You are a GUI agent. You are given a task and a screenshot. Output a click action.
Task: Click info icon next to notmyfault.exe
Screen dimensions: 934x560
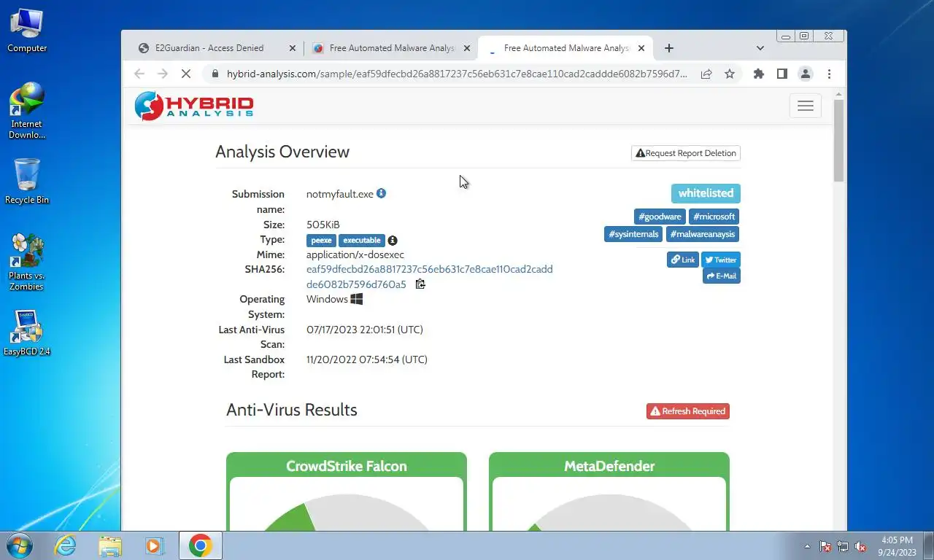pyautogui.click(x=381, y=193)
